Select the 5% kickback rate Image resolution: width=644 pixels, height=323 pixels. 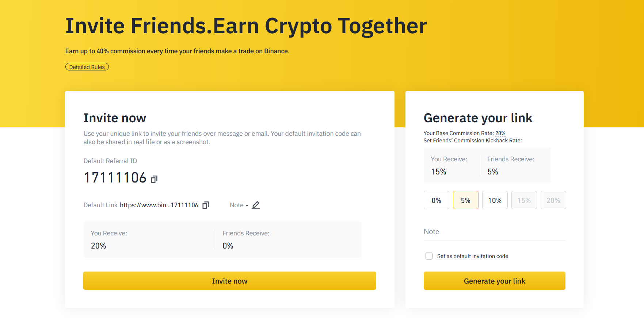pyautogui.click(x=465, y=200)
